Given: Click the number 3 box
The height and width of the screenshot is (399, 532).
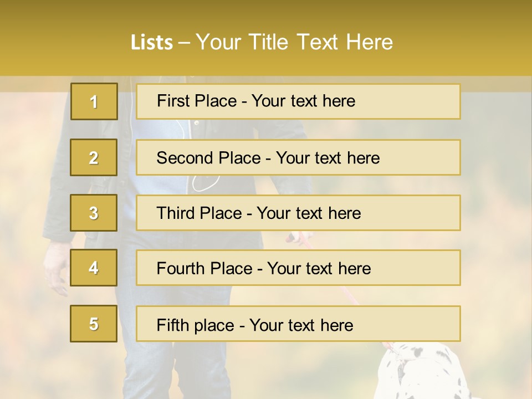Looking at the screenshot, I should (94, 213).
